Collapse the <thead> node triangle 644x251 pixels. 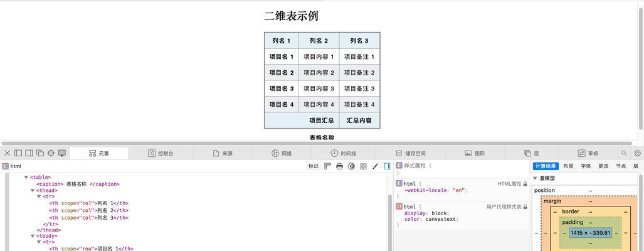pyautogui.click(x=33, y=191)
